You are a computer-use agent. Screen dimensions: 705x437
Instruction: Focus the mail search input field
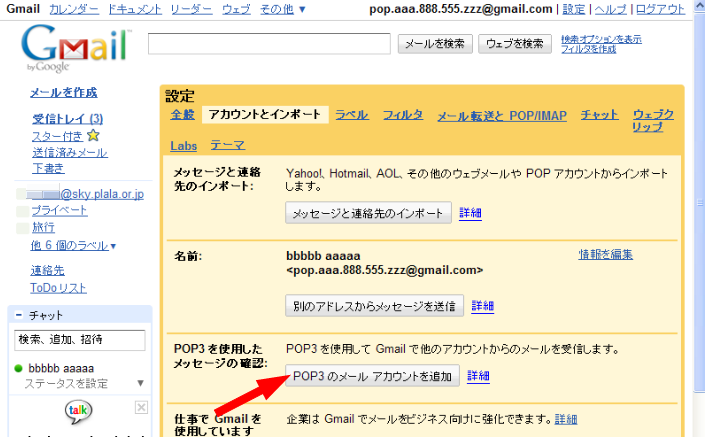269,44
